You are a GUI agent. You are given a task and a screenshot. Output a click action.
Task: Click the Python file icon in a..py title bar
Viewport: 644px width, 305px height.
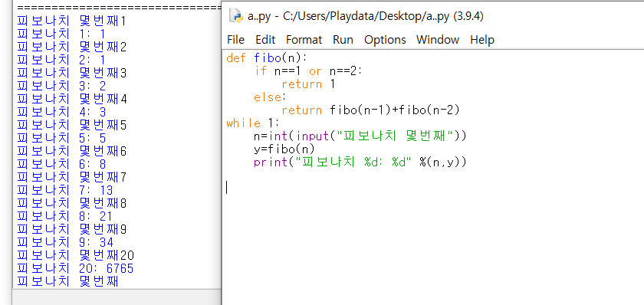pos(236,16)
